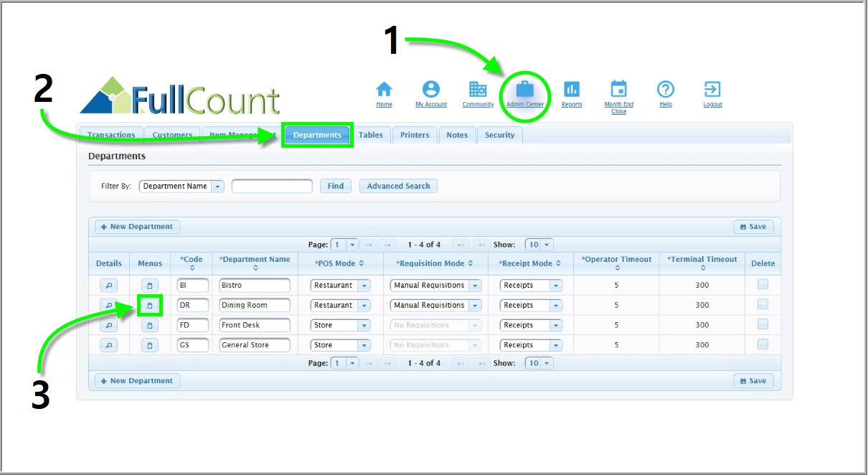Click the Logout icon
Viewport: 868px width, 475px height.
(712, 89)
